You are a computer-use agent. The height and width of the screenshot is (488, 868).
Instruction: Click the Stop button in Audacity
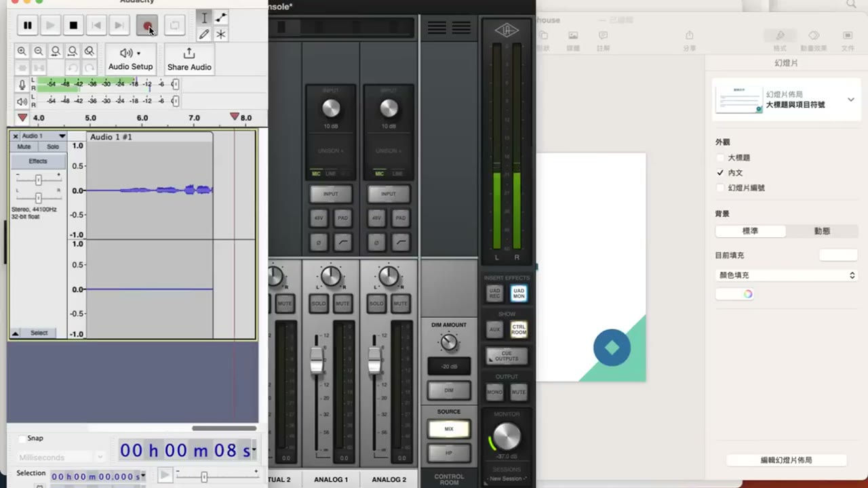73,26
